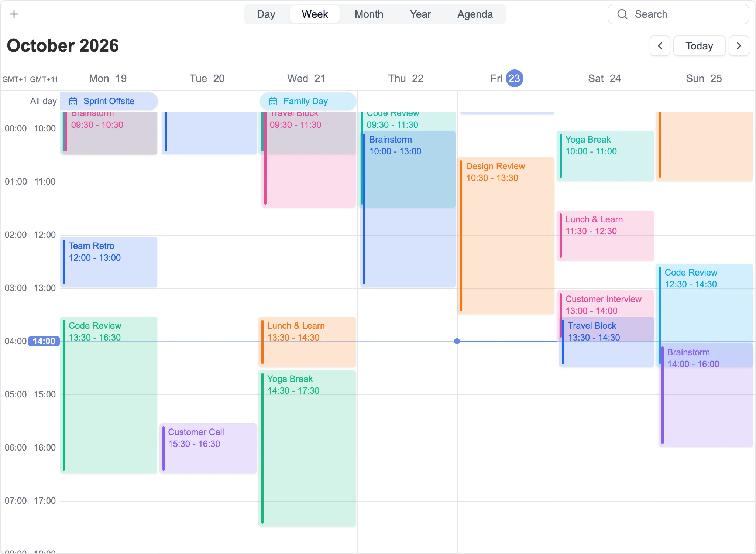Screen dimensions: 756x554
Task: Open Wednesday's Yoga Break 14:30 - 17:30 event
Action: click(x=307, y=448)
